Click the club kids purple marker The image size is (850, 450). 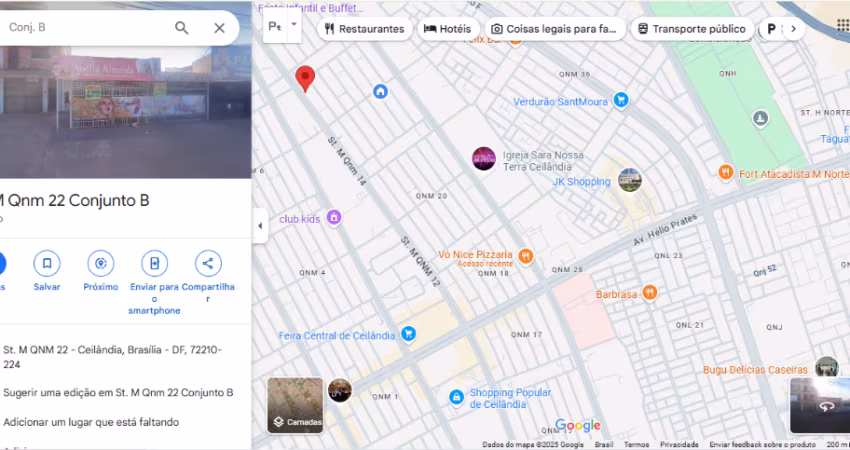pyautogui.click(x=334, y=218)
